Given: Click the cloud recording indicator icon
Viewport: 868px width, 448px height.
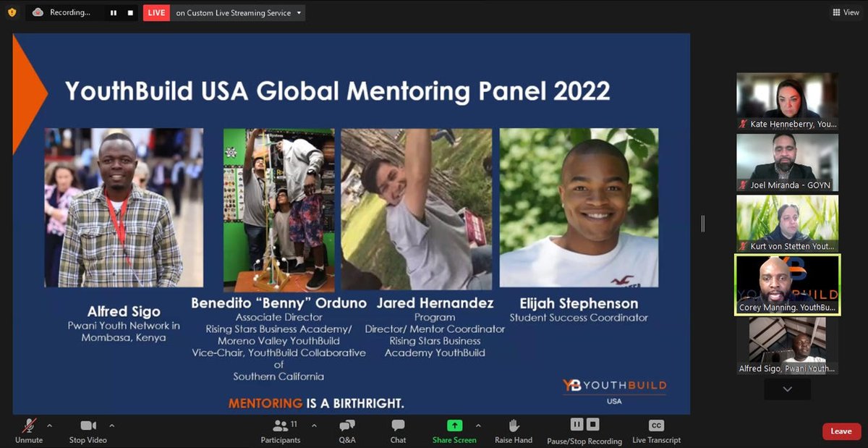Looking at the screenshot, I should [x=38, y=12].
